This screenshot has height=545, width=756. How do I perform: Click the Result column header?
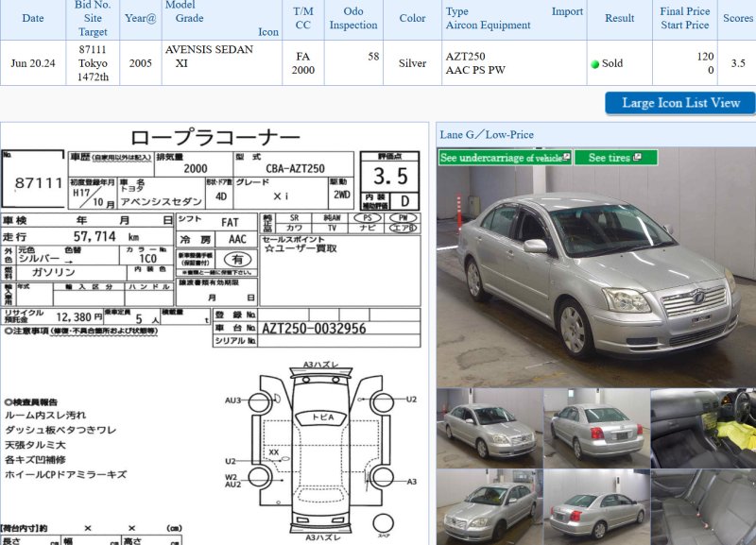coord(620,18)
